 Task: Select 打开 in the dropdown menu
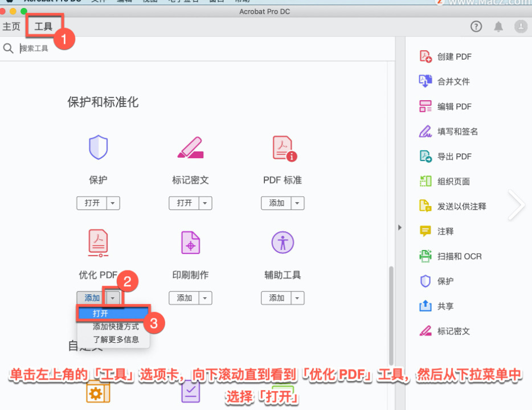click(x=113, y=313)
